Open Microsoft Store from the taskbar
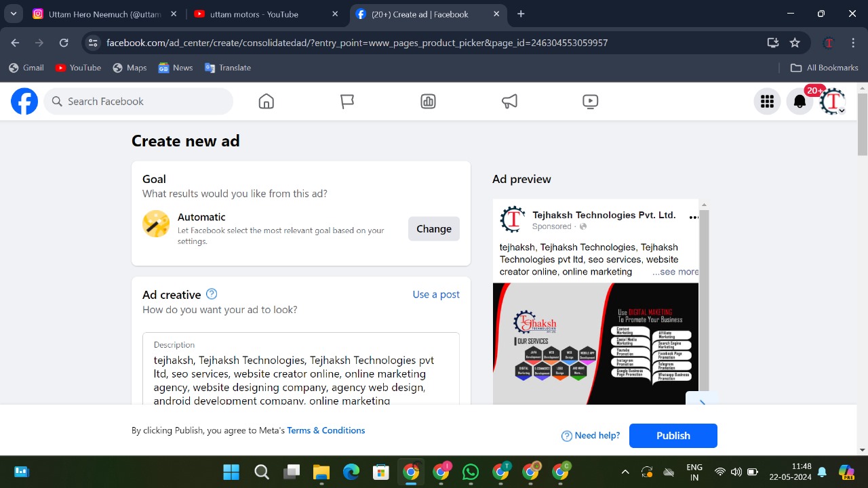Viewport: 868px width, 488px height. coord(381,472)
